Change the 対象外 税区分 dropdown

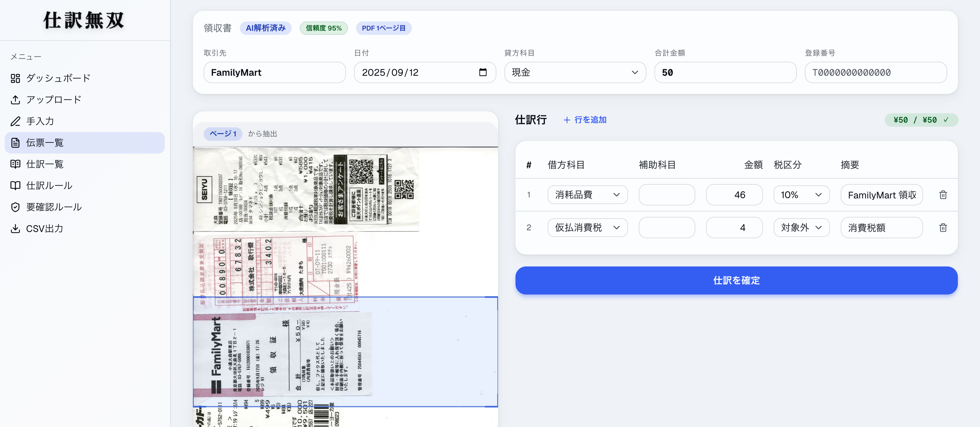pyautogui.click(x=801, y=228)
